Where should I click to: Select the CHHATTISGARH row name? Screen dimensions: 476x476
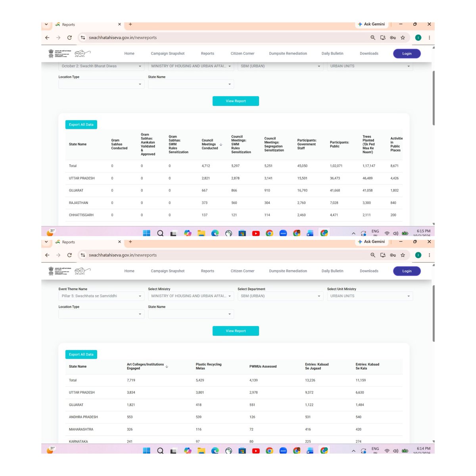point(81,215)
